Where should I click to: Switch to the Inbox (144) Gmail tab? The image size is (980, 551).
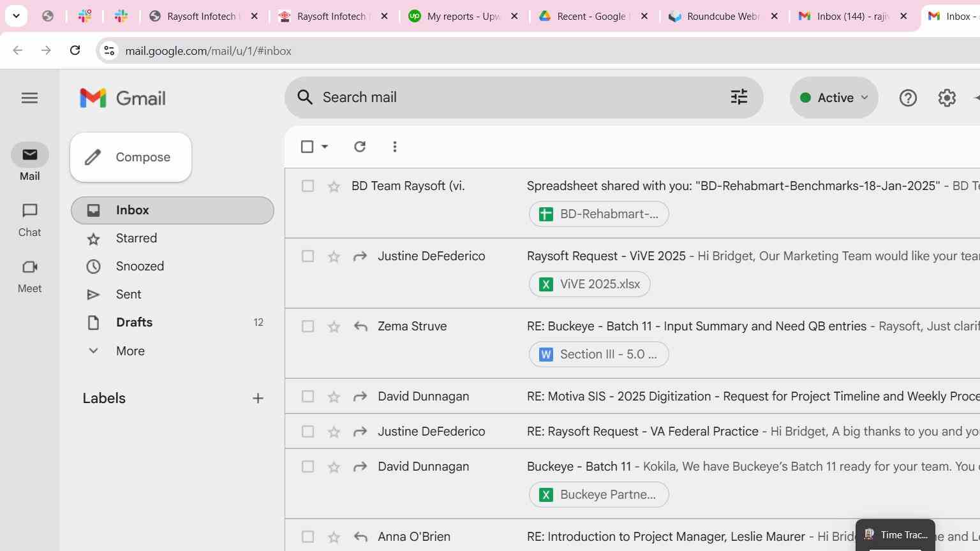point(852,16)
